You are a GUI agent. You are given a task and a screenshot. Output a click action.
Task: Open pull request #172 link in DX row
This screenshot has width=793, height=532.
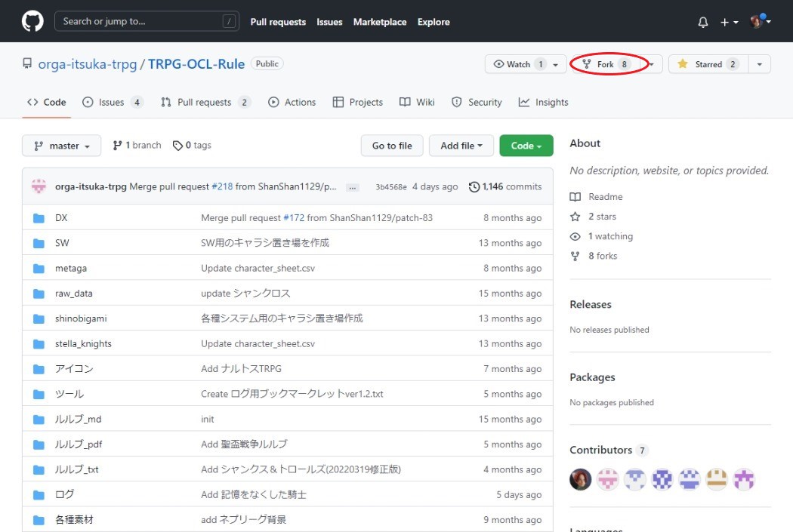coord(294,218)
